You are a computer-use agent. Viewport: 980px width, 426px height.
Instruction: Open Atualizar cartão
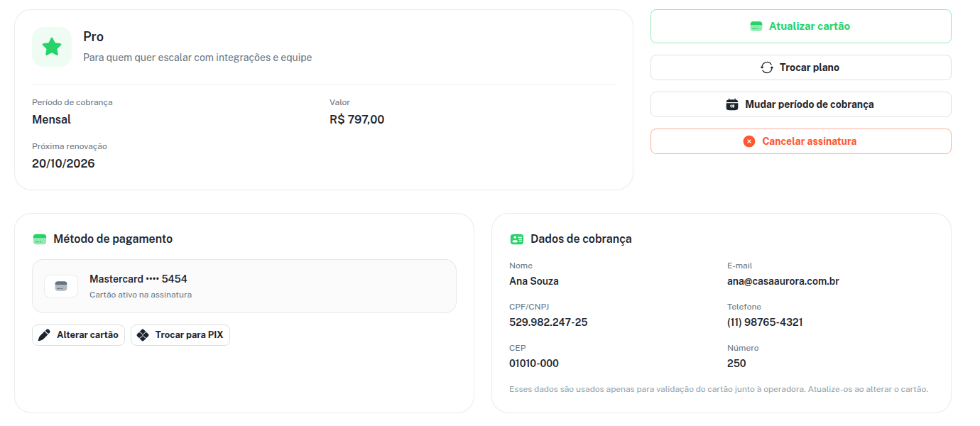801,26
